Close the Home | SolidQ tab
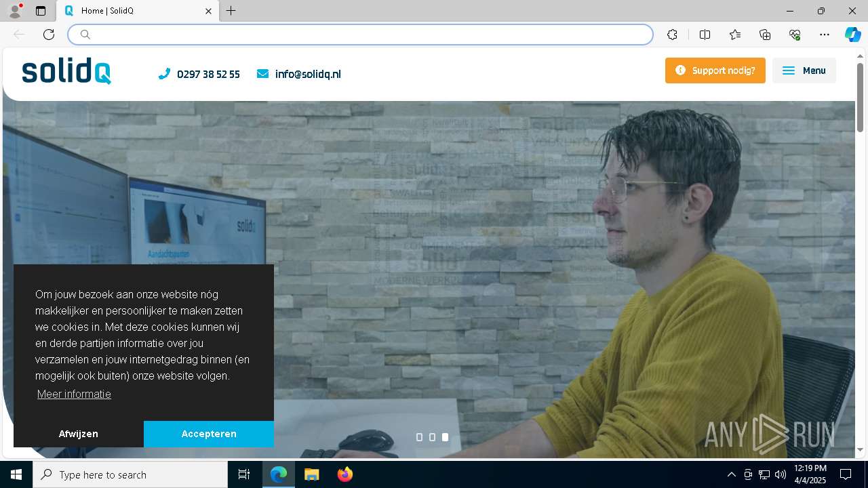Viewport: 868px width, 488px height. click(209, 11)
